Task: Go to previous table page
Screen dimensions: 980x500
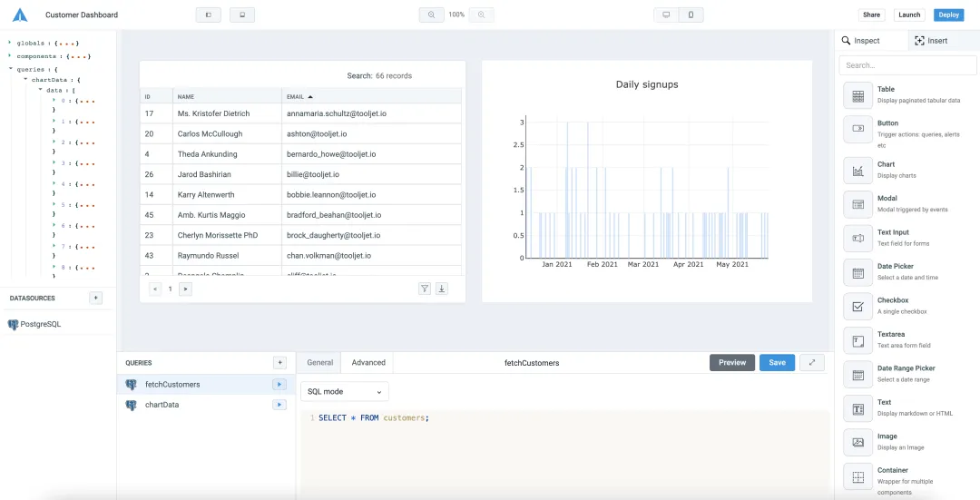Action: 156,289
